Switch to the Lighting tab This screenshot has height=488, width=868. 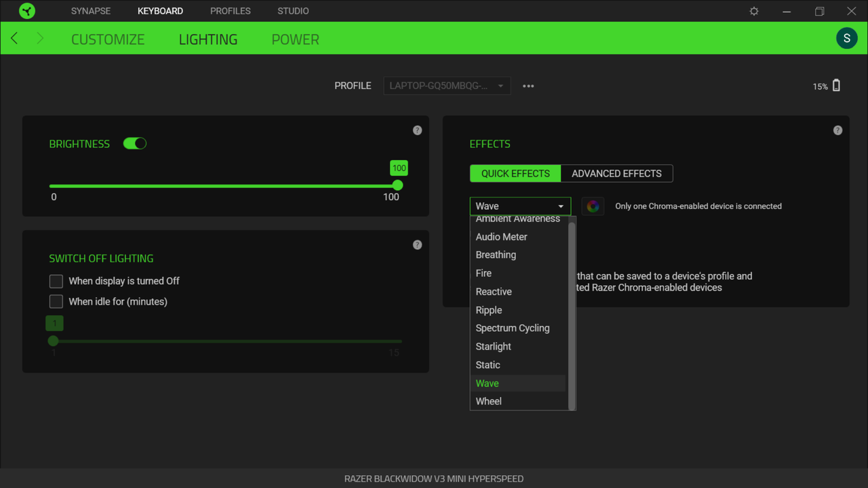click(208, 39)
